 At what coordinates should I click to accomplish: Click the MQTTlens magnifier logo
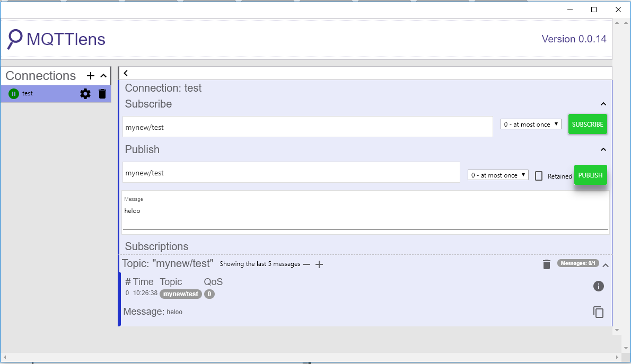pos(15,39)
